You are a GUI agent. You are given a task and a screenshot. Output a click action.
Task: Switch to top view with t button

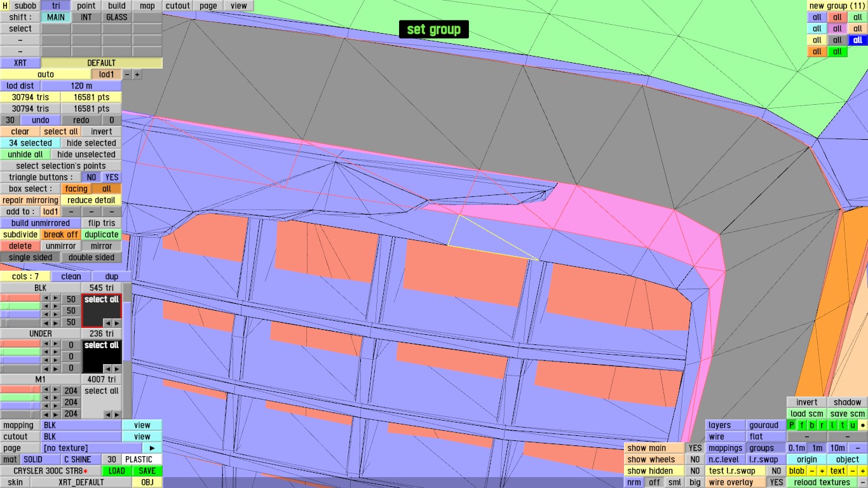tap(843, 425)
